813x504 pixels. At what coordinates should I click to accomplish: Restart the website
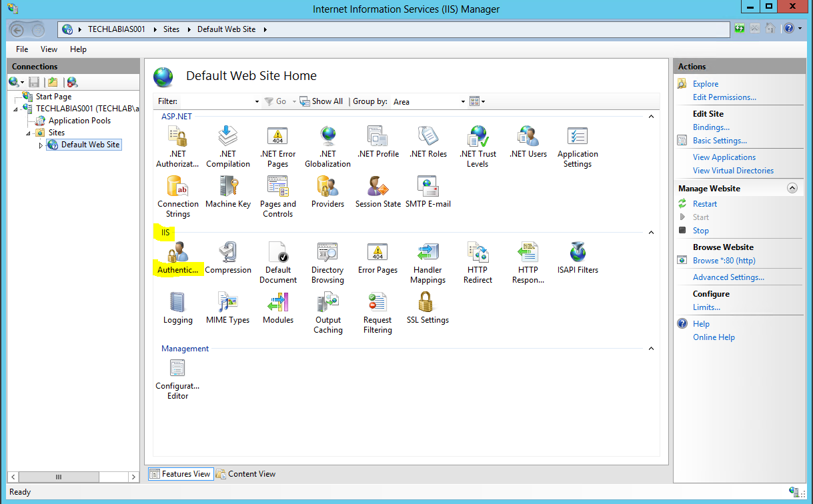click(705, 204)
